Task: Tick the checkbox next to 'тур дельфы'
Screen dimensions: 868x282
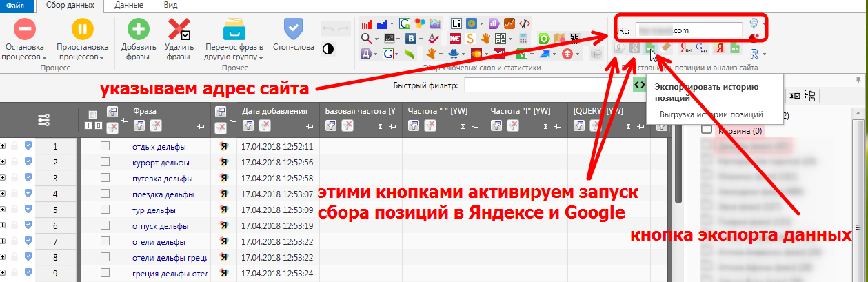Action: [105, 210]
